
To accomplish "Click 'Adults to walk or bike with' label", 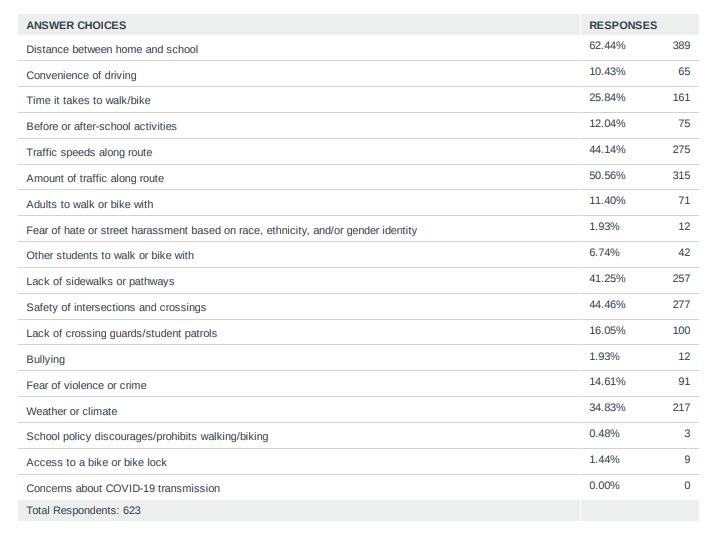I will [90, 204].
